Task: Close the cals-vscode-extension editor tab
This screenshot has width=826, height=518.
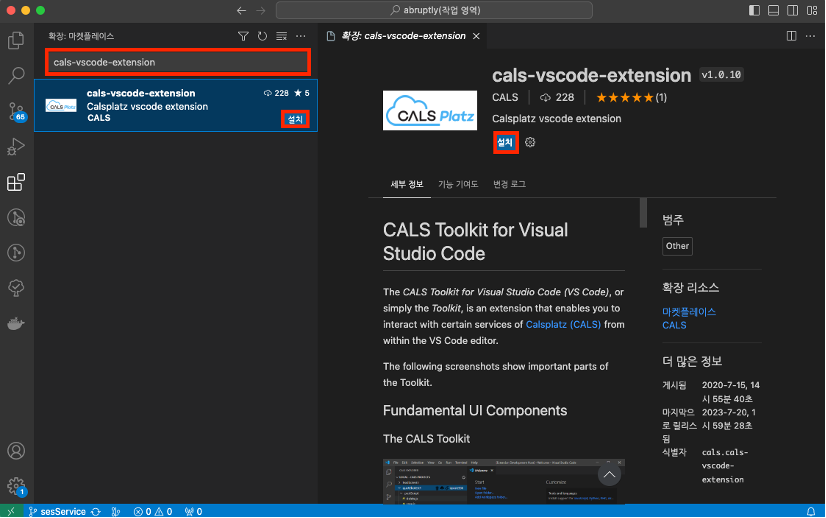Action: [x=476, y=36]
